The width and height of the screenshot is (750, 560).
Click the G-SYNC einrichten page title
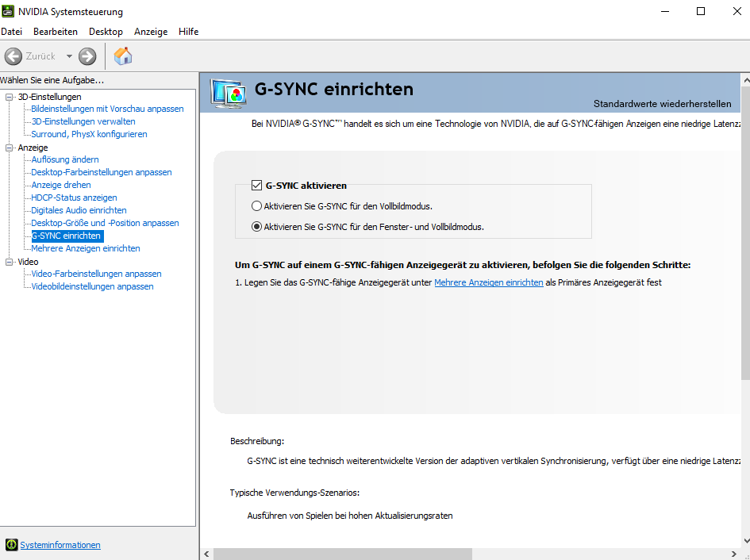coord(334,90)
